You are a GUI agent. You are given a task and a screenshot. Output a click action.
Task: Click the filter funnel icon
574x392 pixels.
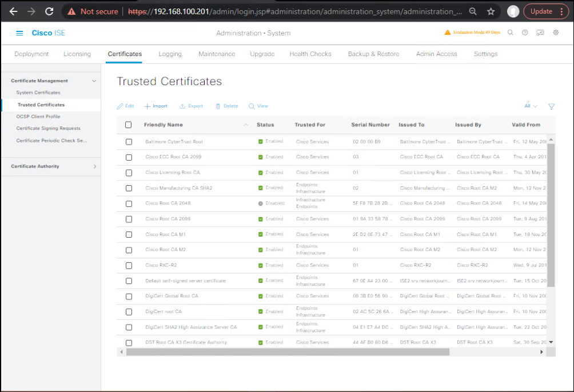551,106
